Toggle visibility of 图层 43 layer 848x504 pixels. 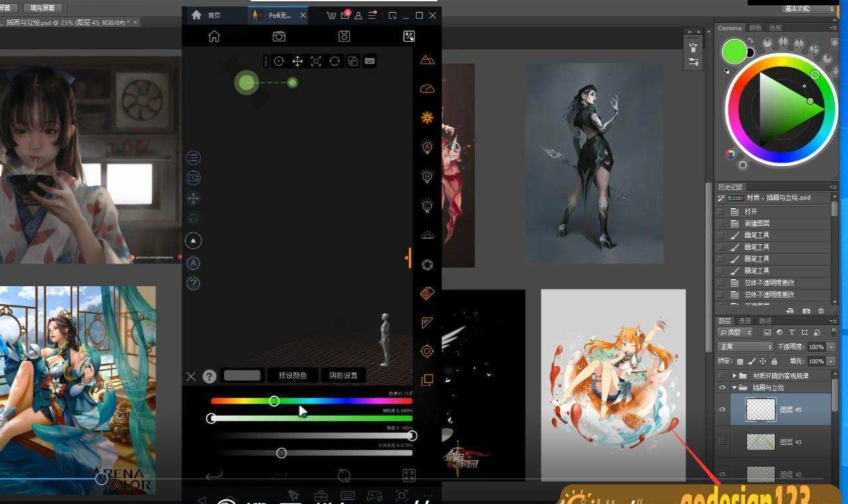[722, 442]
